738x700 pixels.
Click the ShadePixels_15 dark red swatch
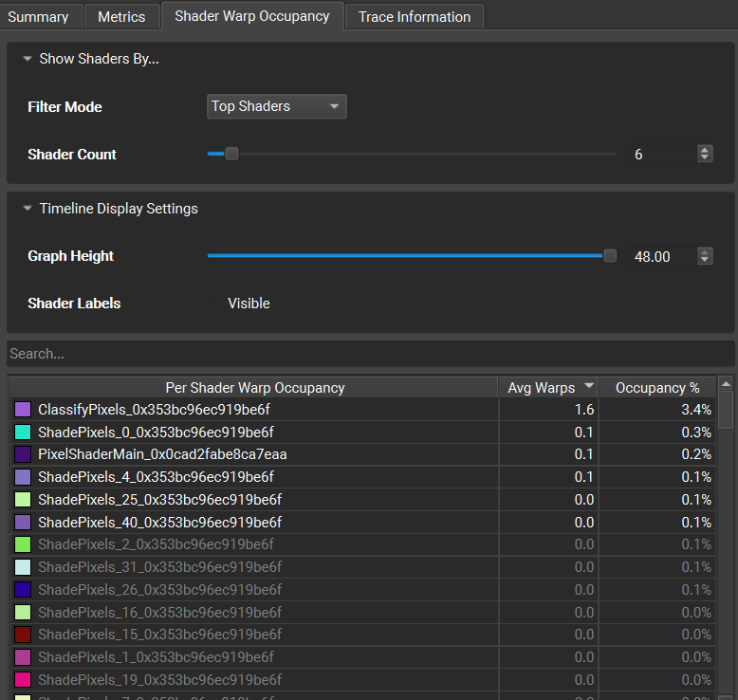click(23, 635)
